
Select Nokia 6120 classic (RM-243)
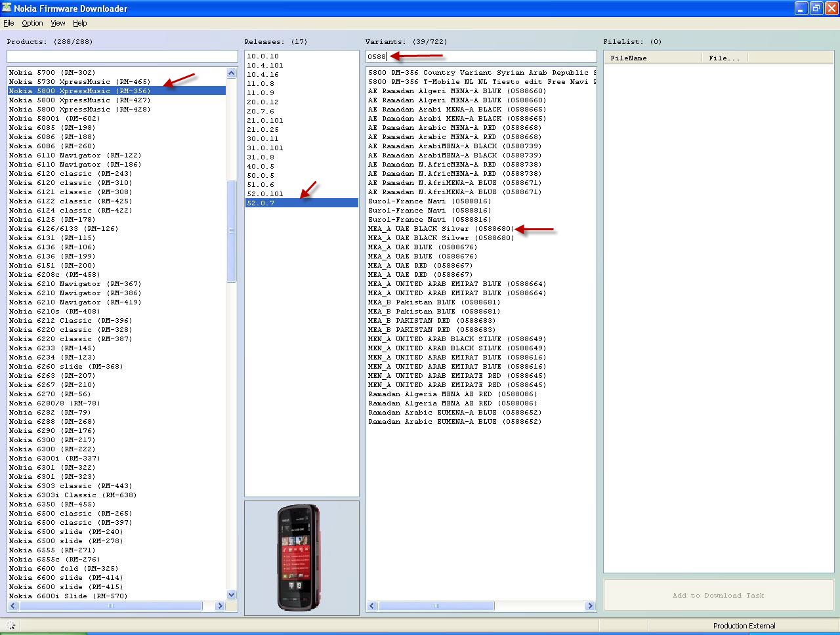click(x=117, y=174)
